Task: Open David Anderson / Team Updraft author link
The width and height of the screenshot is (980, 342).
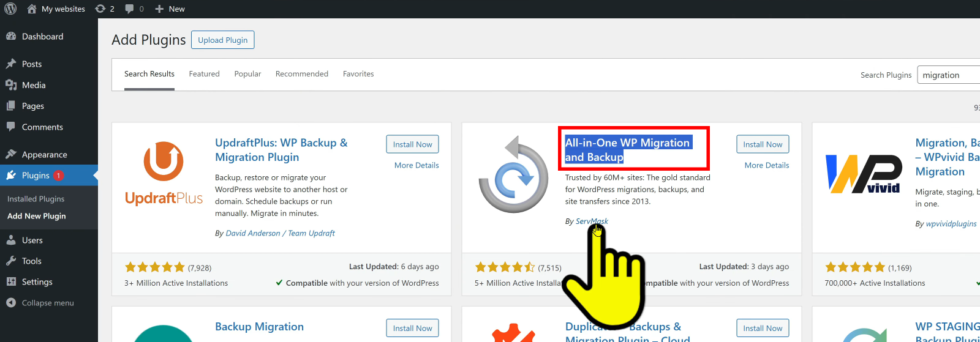Action: click(x=280, y=233)
